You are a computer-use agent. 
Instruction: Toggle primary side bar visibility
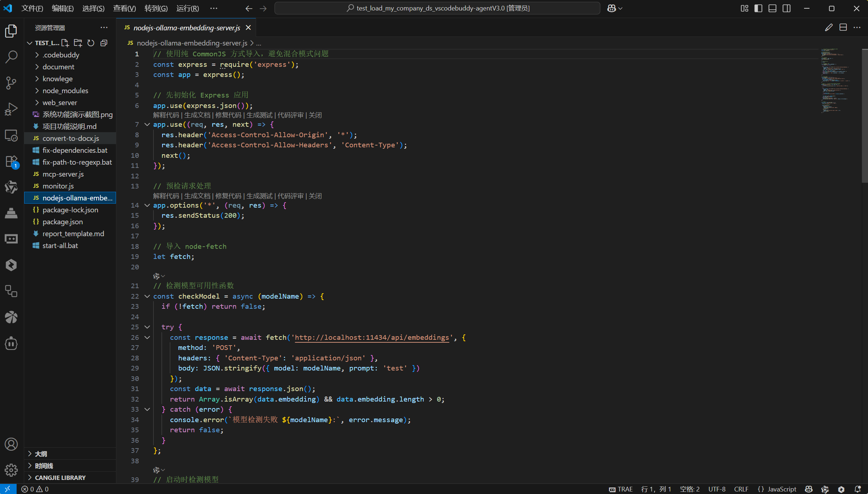pyautogui.click(x=758, y=8)
